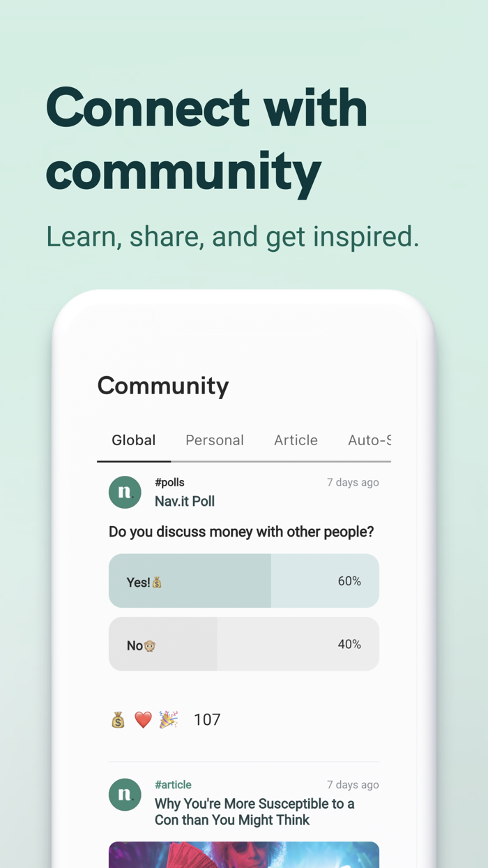Click the party popper reaction emoji
The width and height of the screenshot is (488, 868).
pyautogui.click(x=168, y=720)
